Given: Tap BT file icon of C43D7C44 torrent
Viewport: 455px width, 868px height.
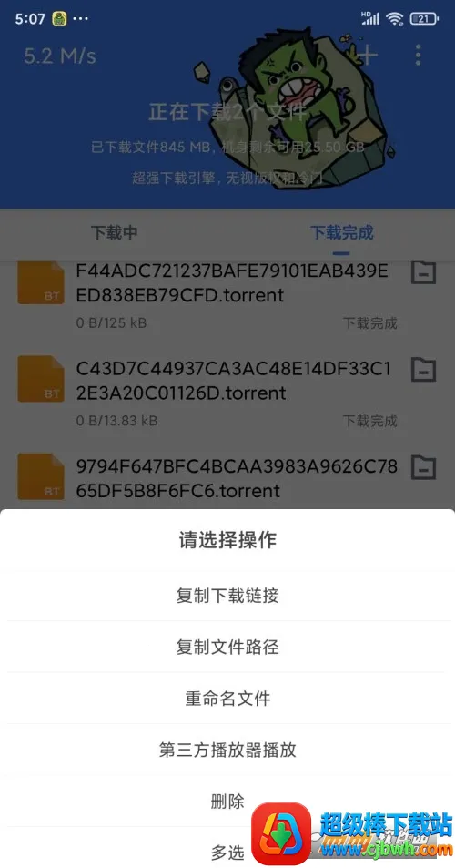Looking at the screenshot, I should coord(41,379).
